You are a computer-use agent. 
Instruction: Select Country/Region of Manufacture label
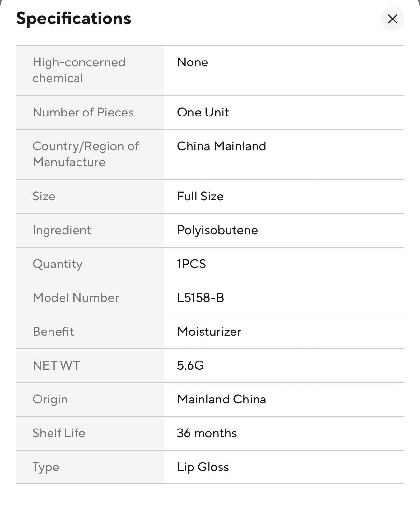pyautogui.click(x=86, y=154)
